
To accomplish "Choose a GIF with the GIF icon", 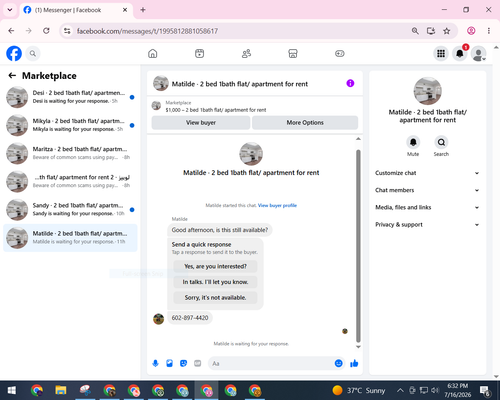I will (198, 363).
